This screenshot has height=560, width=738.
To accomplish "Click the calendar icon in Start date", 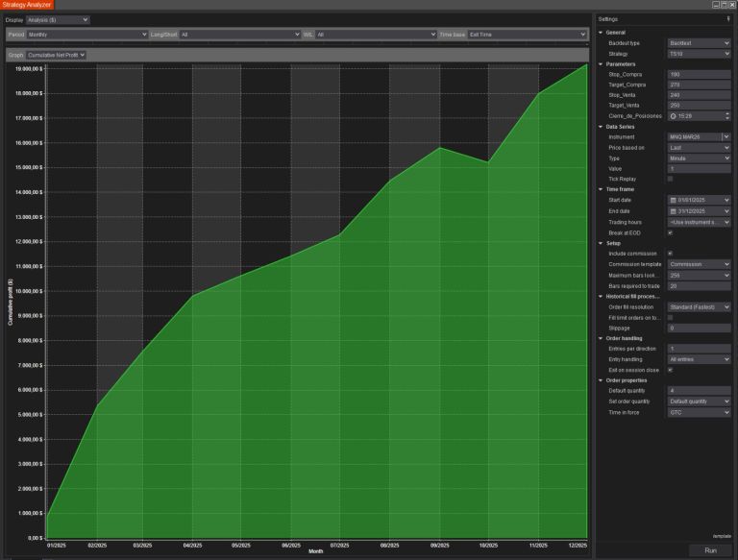I will [x=673, y=200].
